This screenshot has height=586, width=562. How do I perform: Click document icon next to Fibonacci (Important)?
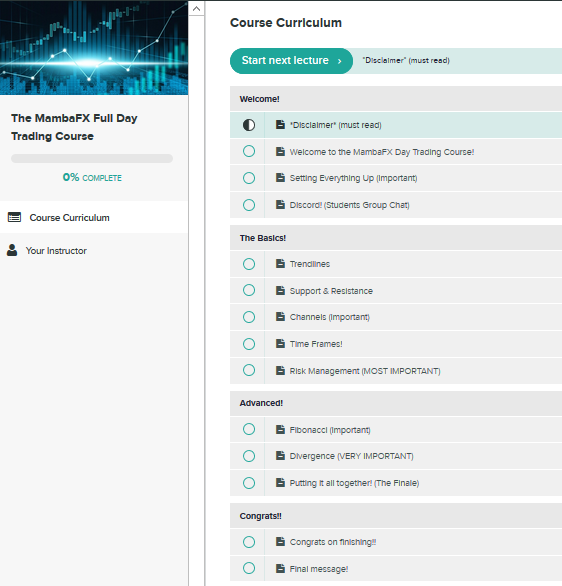tap(280, 429)
